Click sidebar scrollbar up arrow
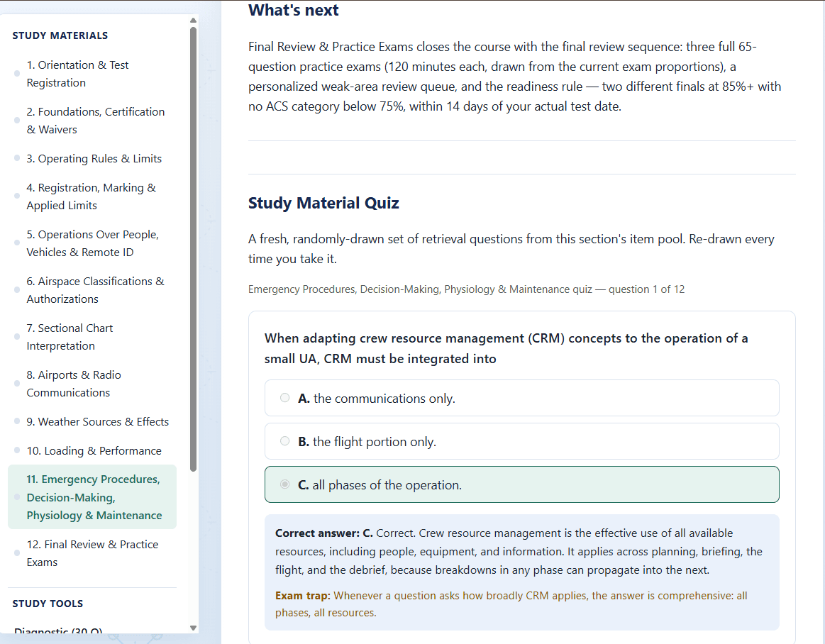825x644 pixels. click(x=193, y=21)
